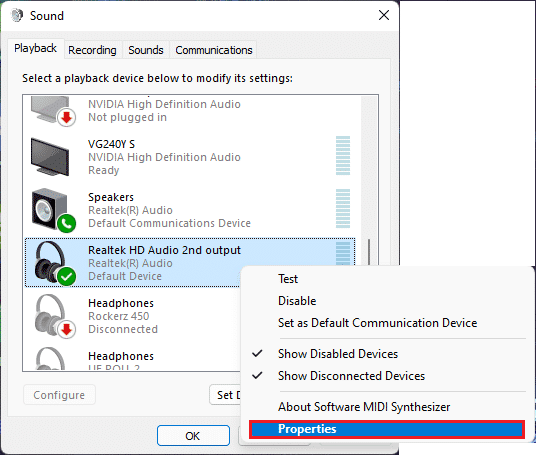Click the Set Default button
Viewport: 536px width, 455px height.
(x=226, y=395)
